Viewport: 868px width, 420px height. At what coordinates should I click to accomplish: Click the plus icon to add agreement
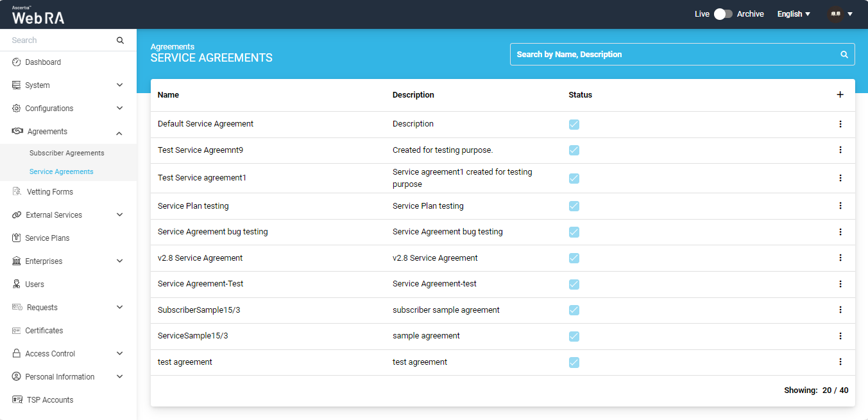[840, 95]
